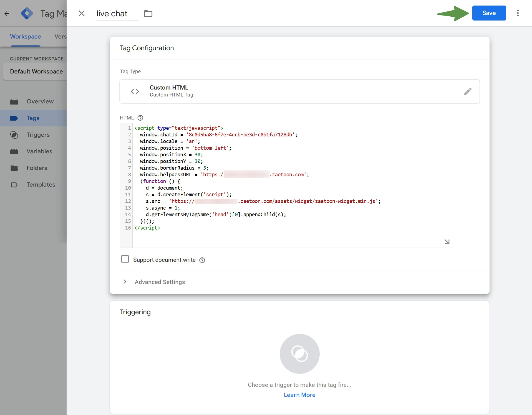This screenshot has width=532, height=415.
Task: Click the Support document.write help icon
Action: click(x=202, y=260)
